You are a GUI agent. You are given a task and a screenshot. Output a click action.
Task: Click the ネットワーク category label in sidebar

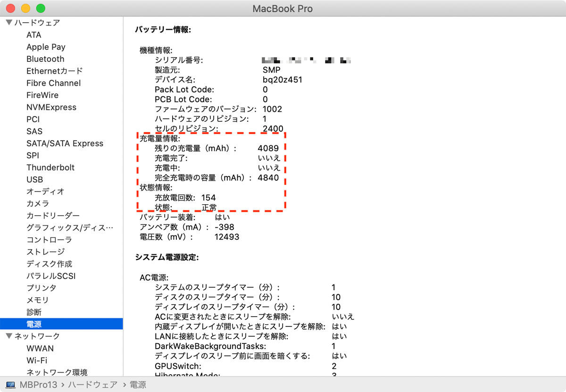(x=37, y=336)
